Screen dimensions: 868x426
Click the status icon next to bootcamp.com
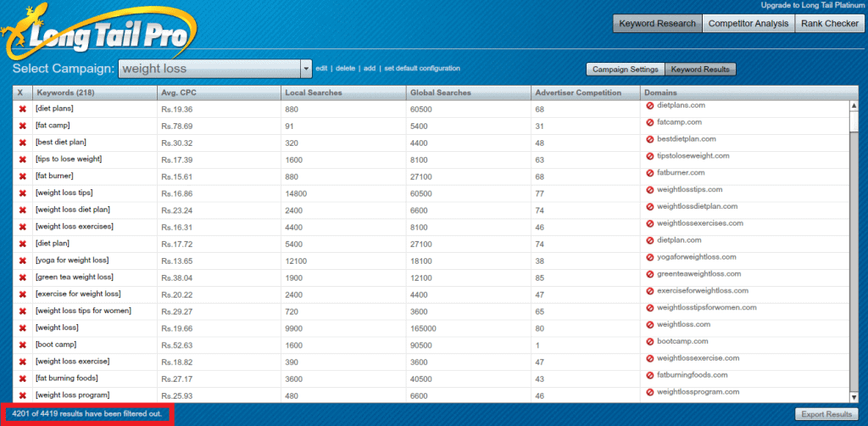[x=650, y=342]
